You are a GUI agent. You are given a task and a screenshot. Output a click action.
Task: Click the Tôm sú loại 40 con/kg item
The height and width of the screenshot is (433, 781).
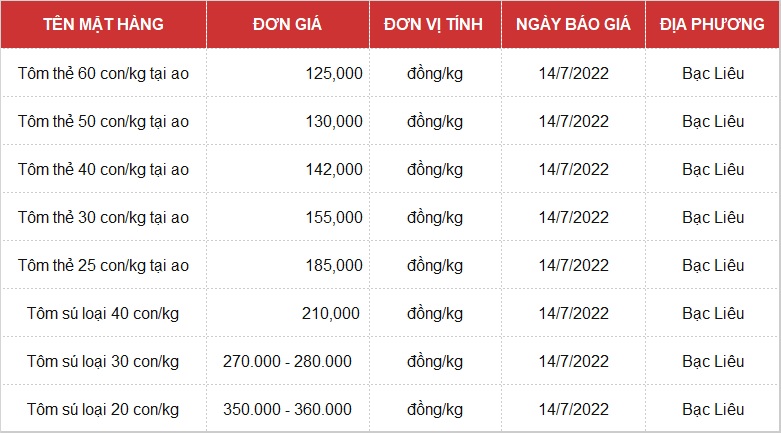pos(103,313)
